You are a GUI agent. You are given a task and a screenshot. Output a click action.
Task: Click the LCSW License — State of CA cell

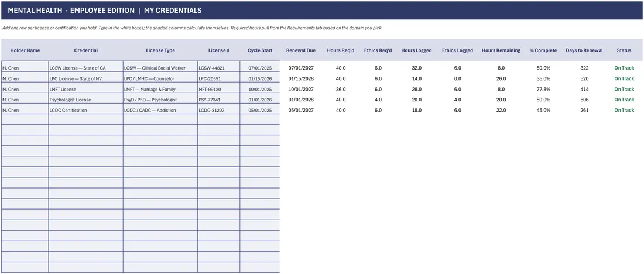[86, 68]
